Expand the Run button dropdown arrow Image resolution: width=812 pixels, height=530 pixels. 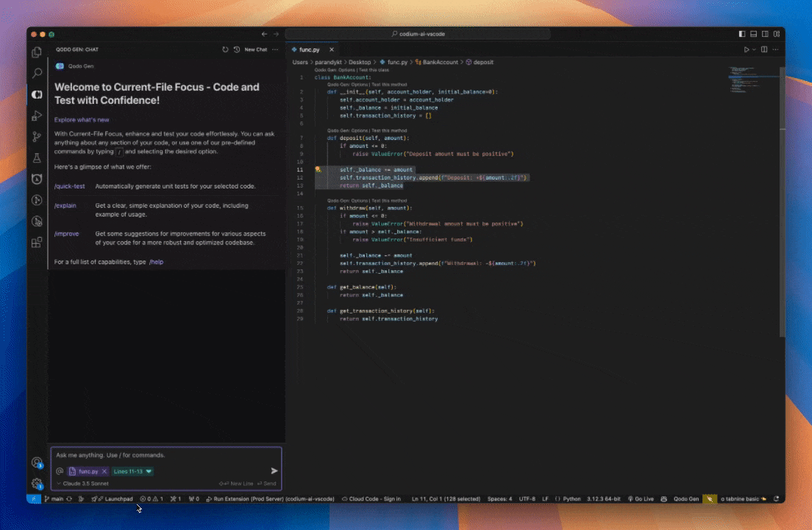click(754, 50)
